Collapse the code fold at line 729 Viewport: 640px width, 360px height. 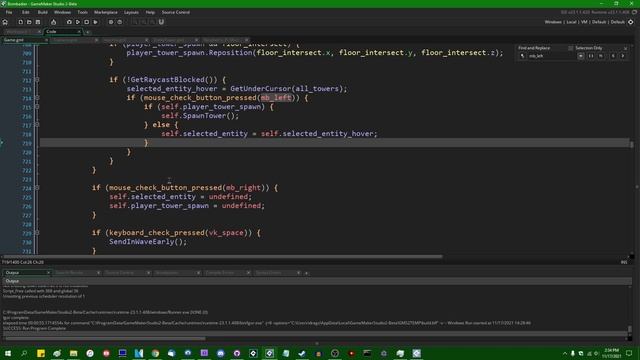point(37,233)
